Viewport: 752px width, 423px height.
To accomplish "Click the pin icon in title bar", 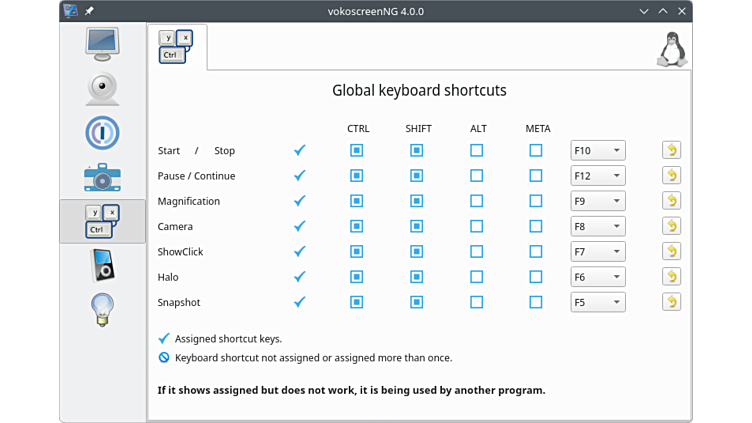I will coord(89,11).
